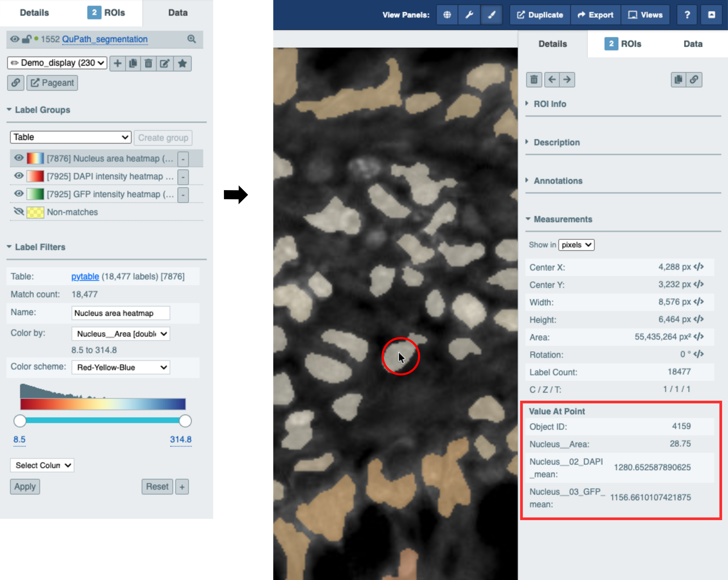The height and width of the screenshot is (580, 728).
Task: Switch to the left Data tab
Action: point(178,13)
